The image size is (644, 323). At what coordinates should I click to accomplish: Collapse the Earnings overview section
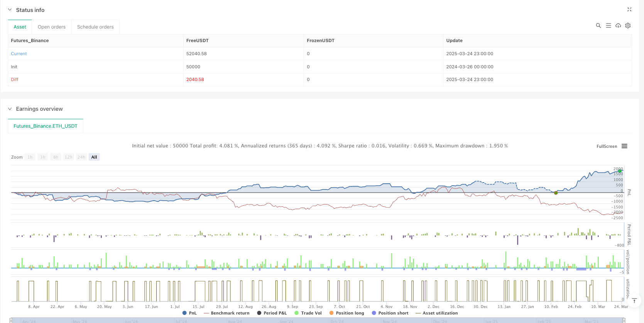[x=10, y=109]
